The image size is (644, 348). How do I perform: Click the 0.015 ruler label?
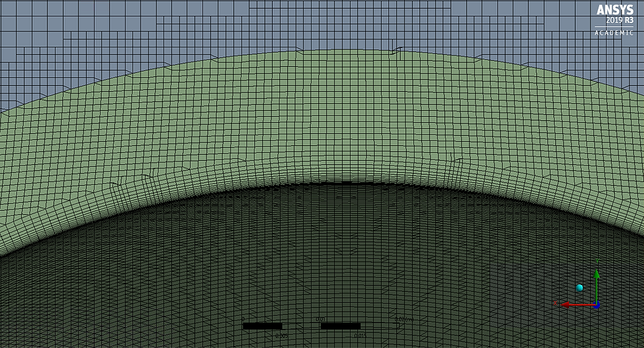point(360,336)
